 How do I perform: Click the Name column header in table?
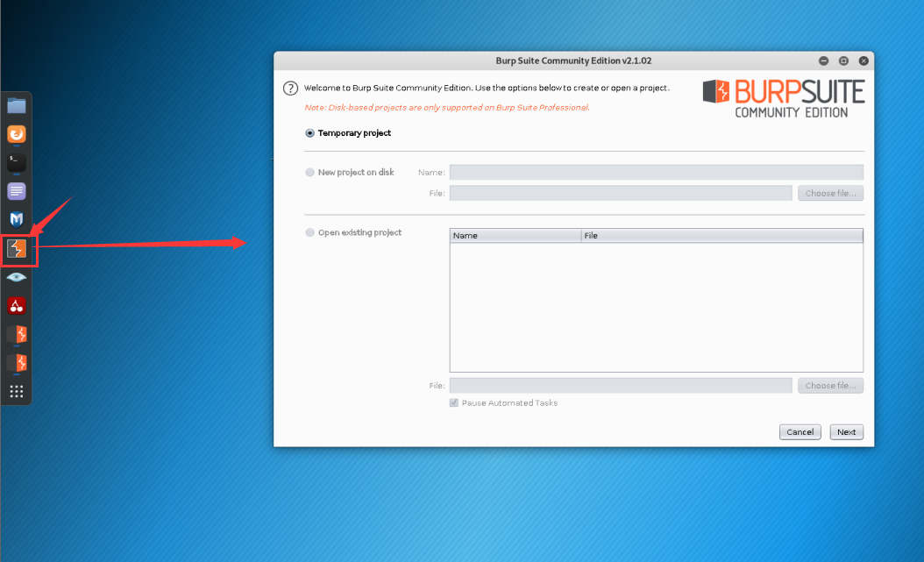515,236
